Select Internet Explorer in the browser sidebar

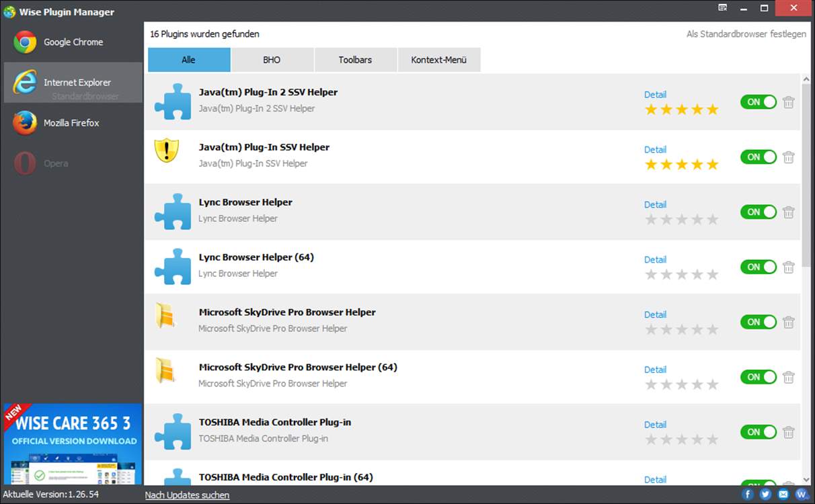(x=73, y=83)
